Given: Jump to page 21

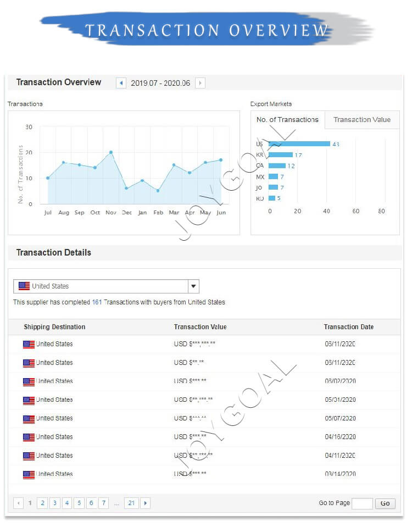Looking at the screenshot, I should (x=131, y=503).
